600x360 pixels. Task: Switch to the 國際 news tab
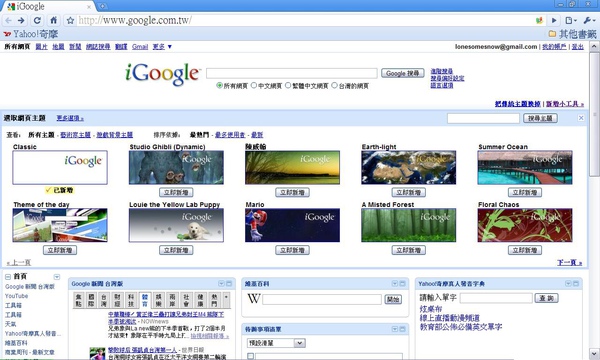click(91, 300)
